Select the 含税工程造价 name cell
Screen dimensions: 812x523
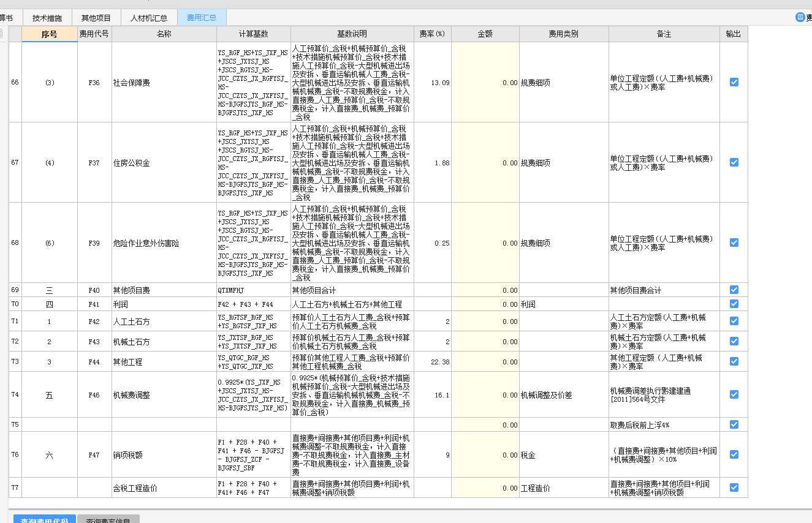point(164,487)
